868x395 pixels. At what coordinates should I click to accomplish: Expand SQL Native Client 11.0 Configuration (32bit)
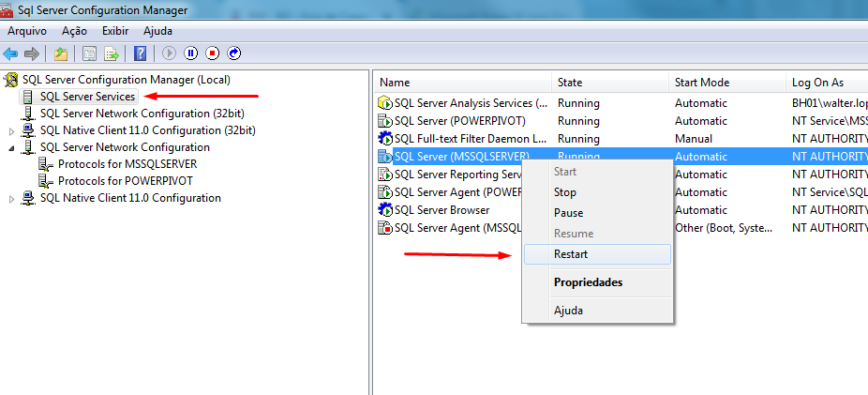[11, 131]
